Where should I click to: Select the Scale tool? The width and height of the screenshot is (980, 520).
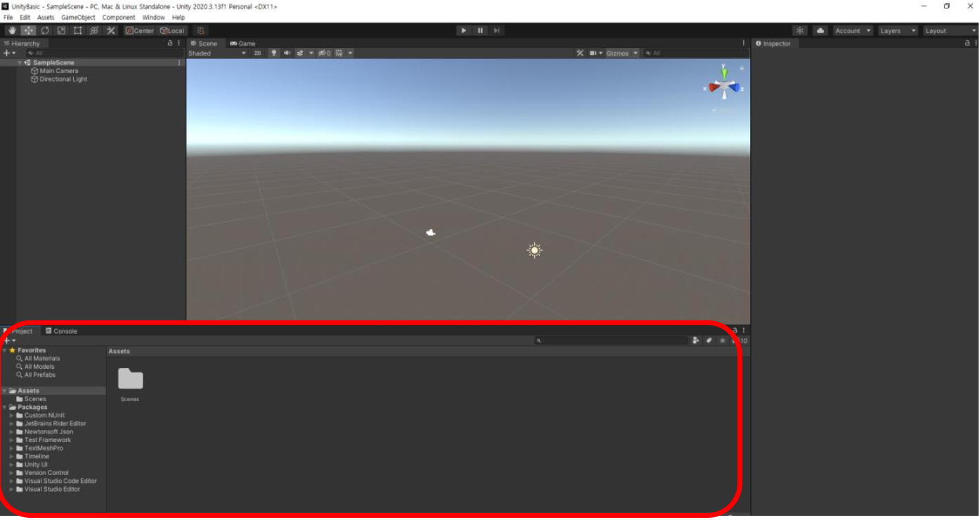[61, 31]
